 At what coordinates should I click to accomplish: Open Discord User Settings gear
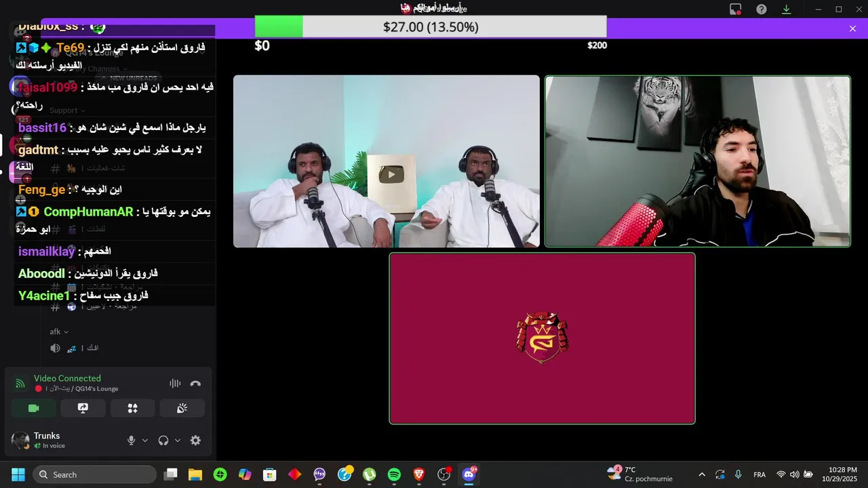click(195, 441)
